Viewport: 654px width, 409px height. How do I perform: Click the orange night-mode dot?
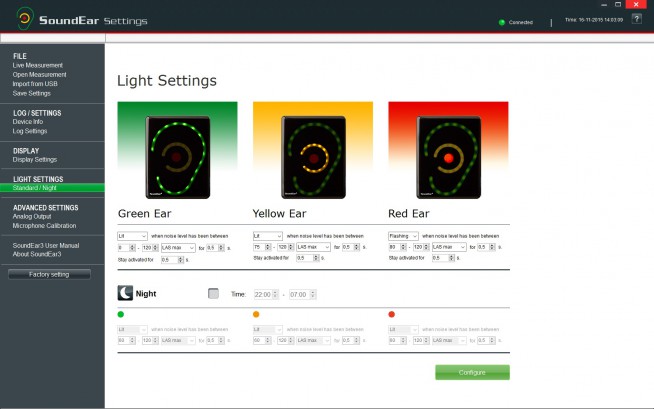pos(256,314)
